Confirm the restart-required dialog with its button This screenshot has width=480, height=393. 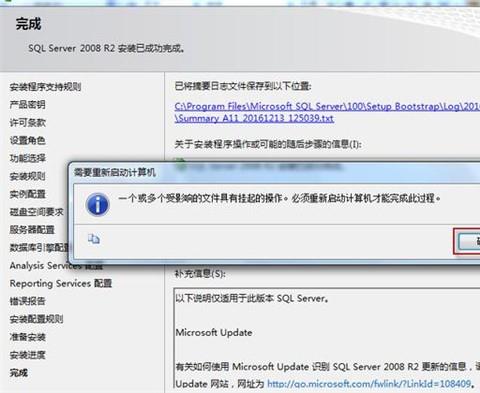coord(469,241)
